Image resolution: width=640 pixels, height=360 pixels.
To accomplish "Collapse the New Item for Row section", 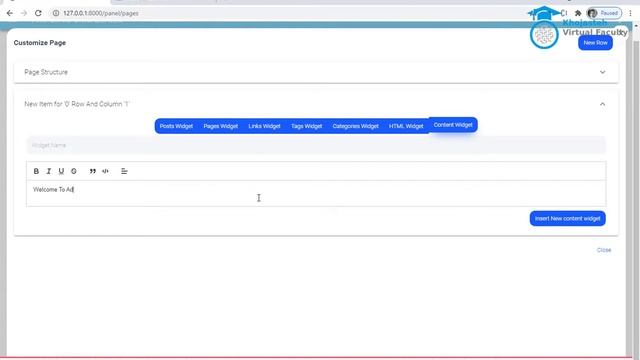I will 316,104.
